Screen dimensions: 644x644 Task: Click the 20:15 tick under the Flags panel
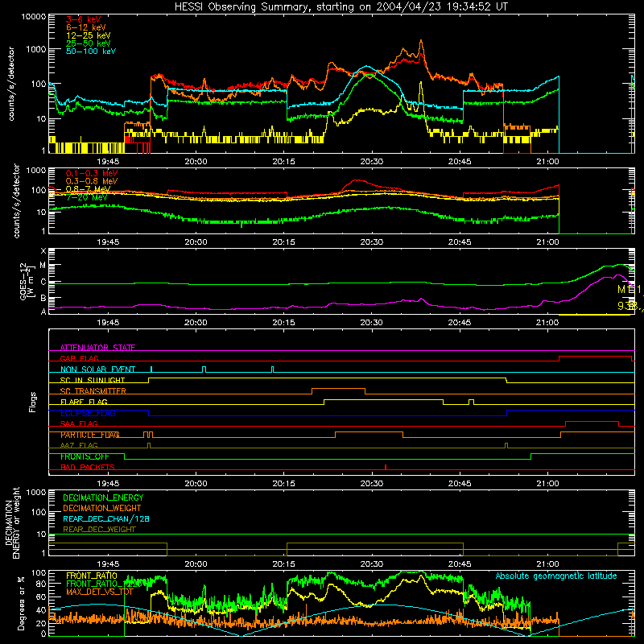[x=284, y=484]
